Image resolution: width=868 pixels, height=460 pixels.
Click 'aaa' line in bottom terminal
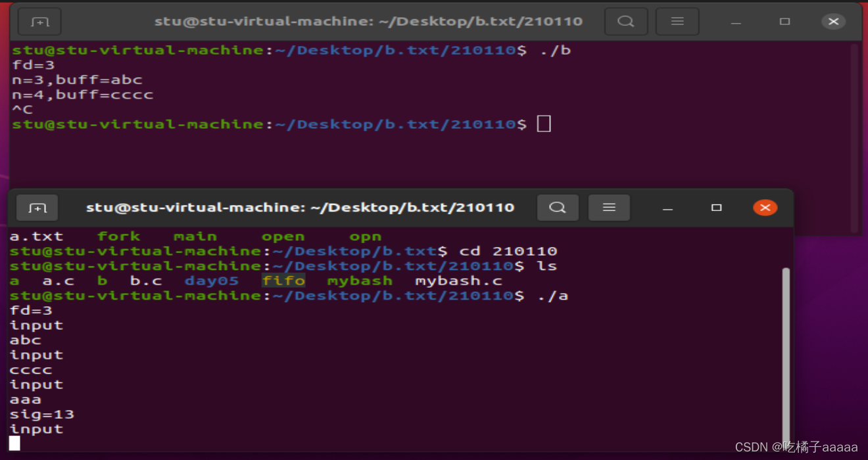click(x=26, y=400)
